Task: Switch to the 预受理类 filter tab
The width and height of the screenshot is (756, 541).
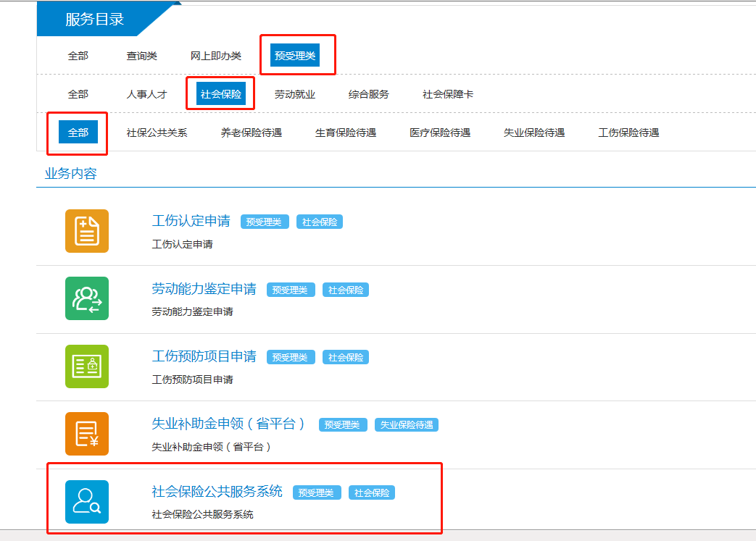Action: click(295, 56)
